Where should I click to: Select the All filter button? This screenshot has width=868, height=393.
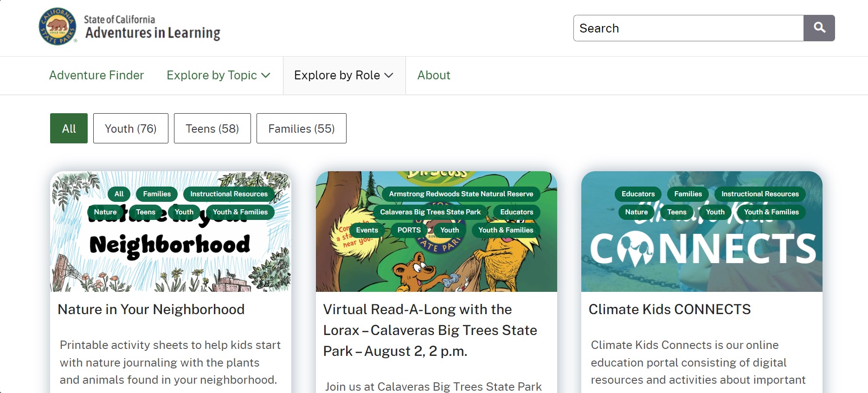tap(69, 128)
